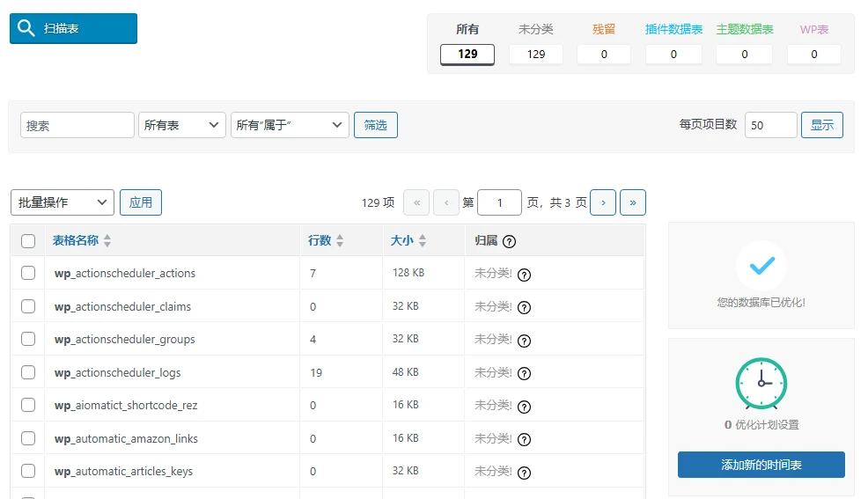The image size is (868, 499).
Task: Click the 显示 button
Action: coord(822,125)
